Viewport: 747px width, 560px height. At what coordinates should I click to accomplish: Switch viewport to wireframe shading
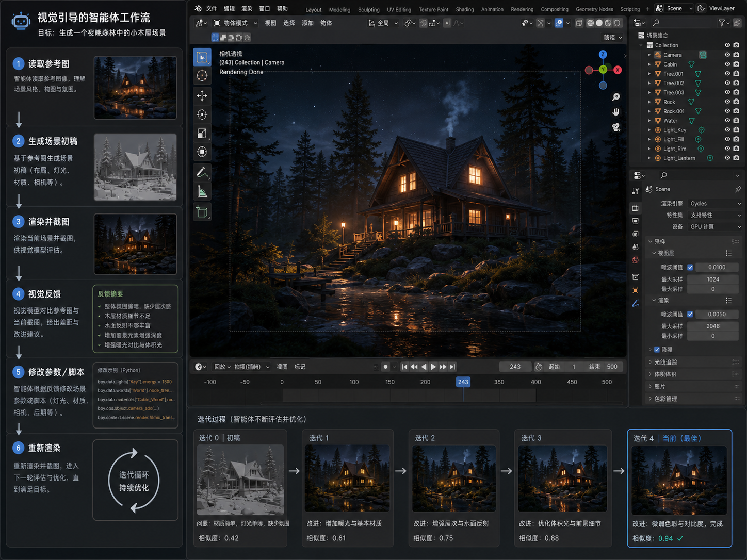pos(590,23)
